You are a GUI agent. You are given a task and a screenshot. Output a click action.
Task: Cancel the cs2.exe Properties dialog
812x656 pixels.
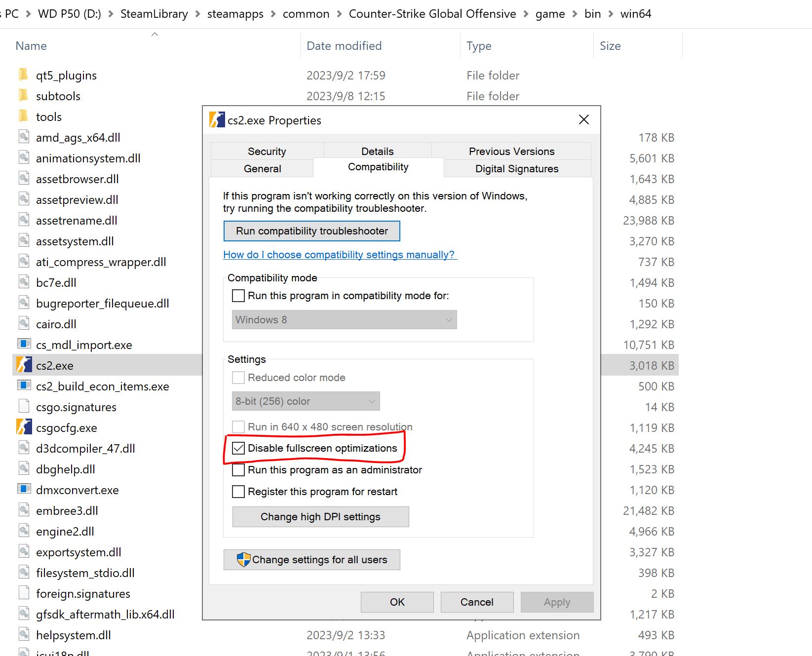(477, 602)
